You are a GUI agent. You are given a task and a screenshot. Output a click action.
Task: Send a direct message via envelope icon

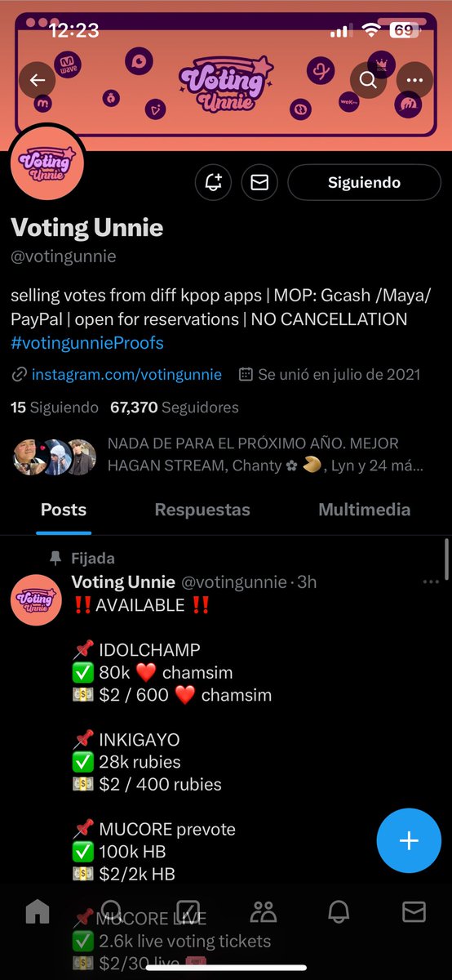(259, 183)
